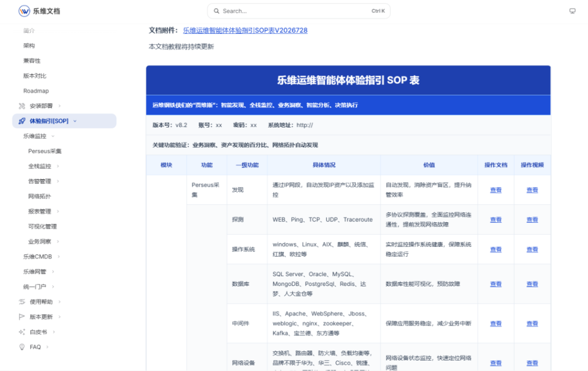Expand the 统一门户 chevron
Image resolution: width=588 pixels, height=371 pixels.
(53, 287)
